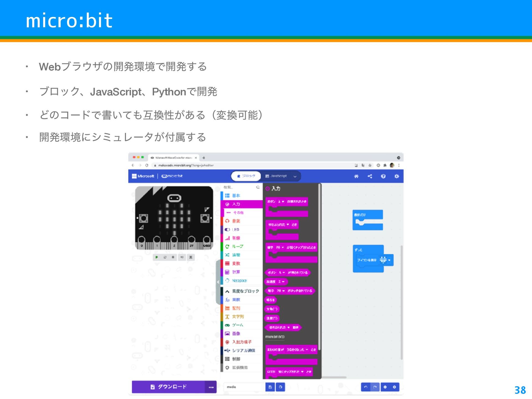Open the ループ block category
This screenshot has width=532, height=399.
click(x=242, y=246)
